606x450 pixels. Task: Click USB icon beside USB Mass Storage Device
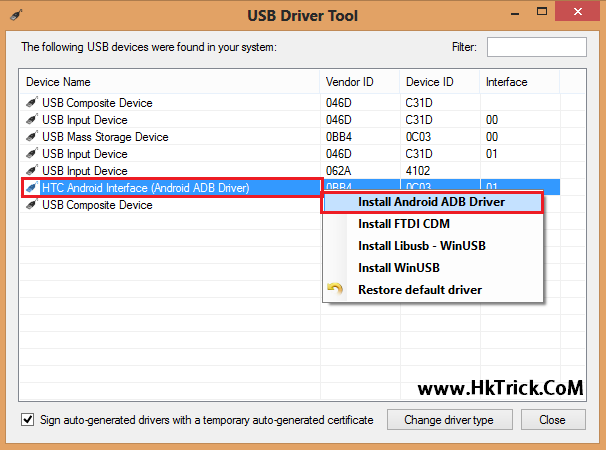32,137
